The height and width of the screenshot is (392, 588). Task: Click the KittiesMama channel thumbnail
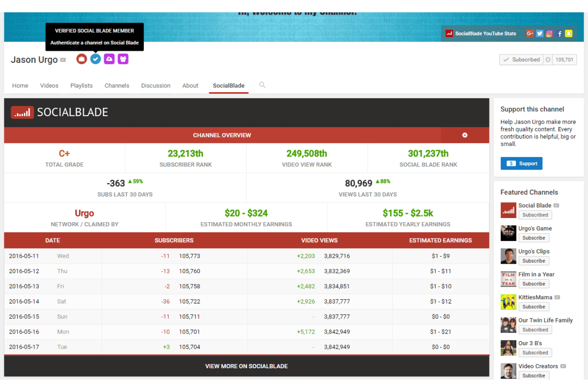[509, 302]
